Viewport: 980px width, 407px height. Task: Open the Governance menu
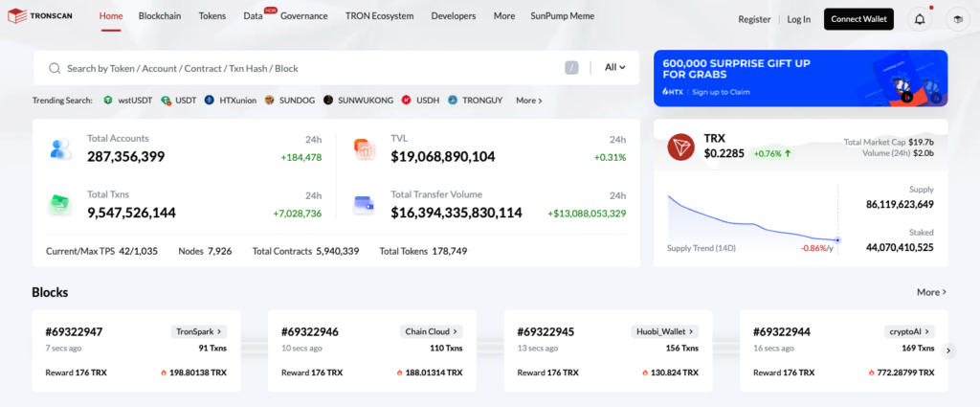click(303, 16)
